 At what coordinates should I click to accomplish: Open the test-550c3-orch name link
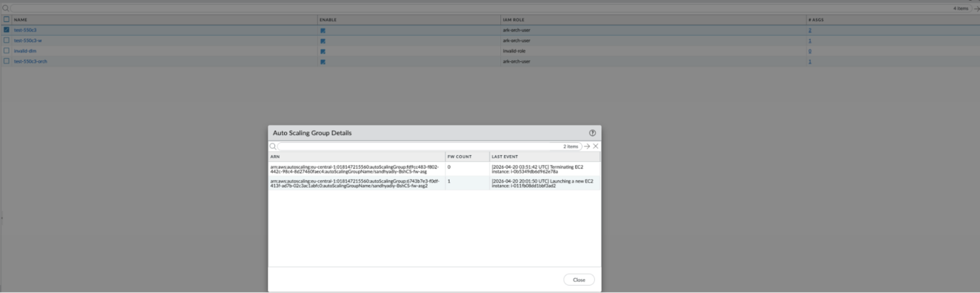pos(30,61)
